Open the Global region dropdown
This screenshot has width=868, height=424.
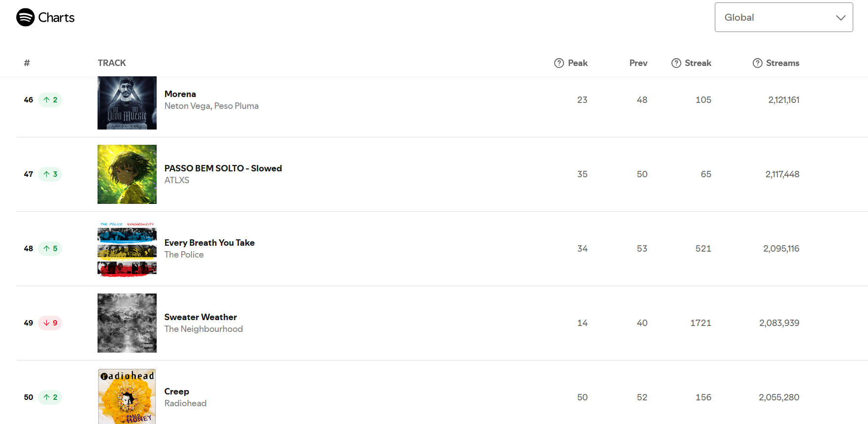click(x=784, y=17)
